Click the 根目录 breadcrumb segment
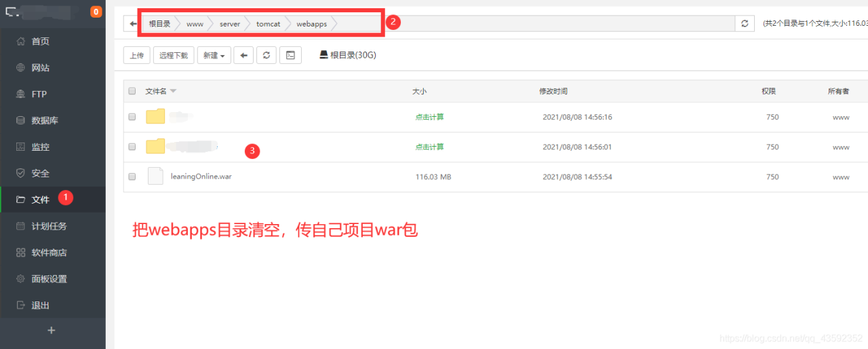 pyautogui.click(x=160, y=24)
